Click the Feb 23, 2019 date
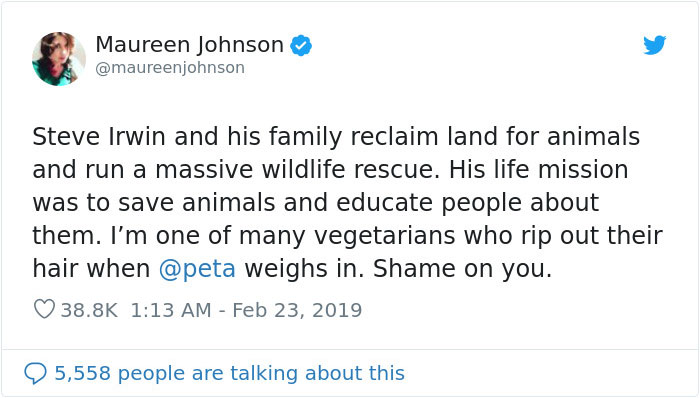700x398 pixels. pos(297,311)
